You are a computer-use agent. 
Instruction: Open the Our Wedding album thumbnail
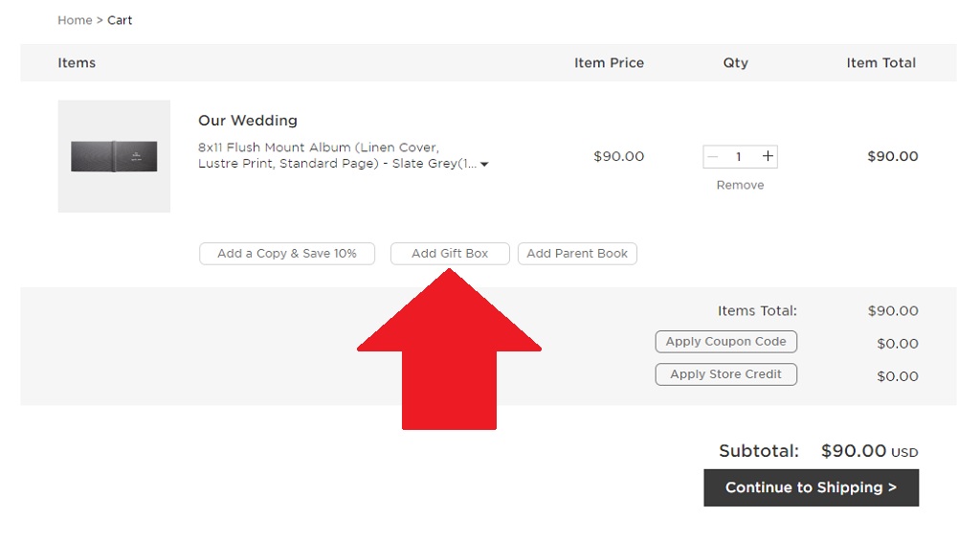click(x=114, y=156)
